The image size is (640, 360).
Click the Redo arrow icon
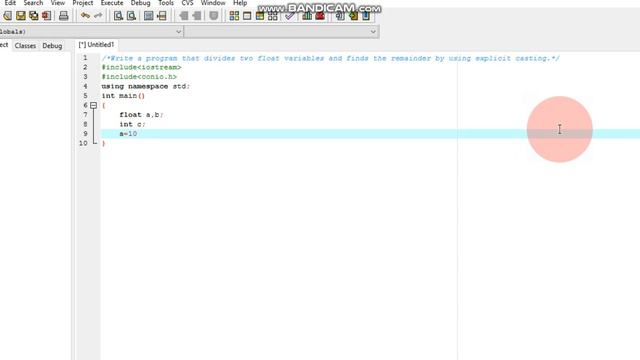tap(98, 16)
